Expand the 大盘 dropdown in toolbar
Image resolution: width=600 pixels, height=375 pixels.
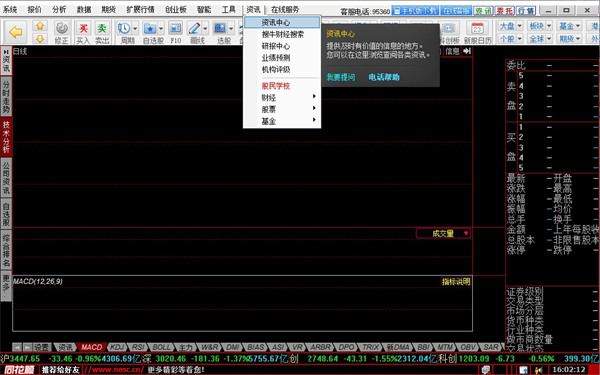coord(519,26)
